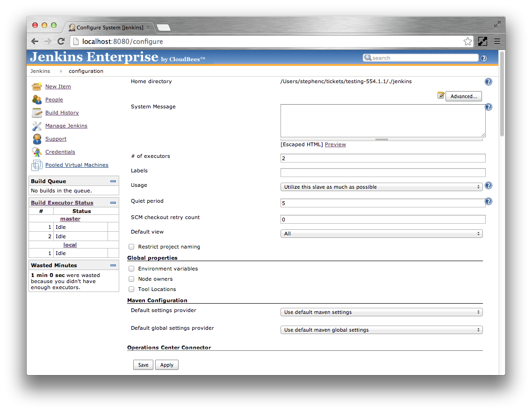532x412 pixels.
Task: Collapse the Build Queue panel
Action: [113, 181]
